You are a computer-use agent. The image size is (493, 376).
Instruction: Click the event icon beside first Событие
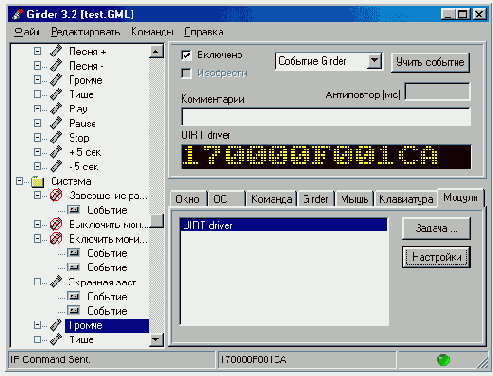(74, 210)
